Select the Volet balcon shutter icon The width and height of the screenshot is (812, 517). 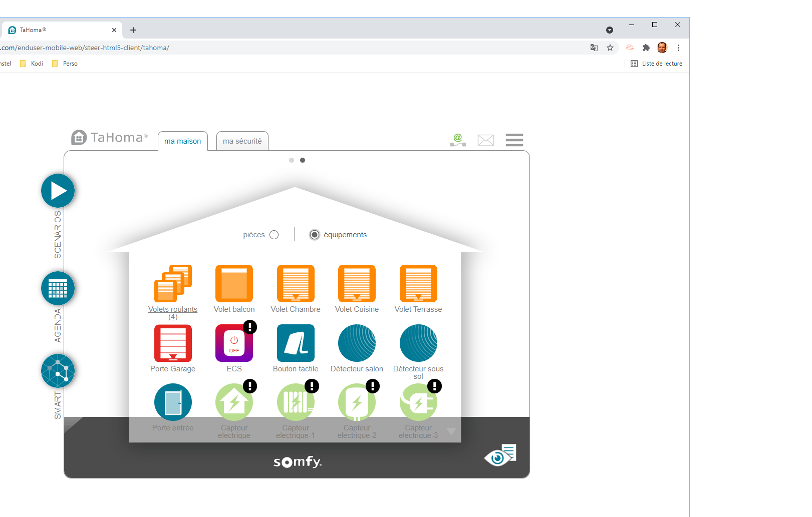point(234,284)
